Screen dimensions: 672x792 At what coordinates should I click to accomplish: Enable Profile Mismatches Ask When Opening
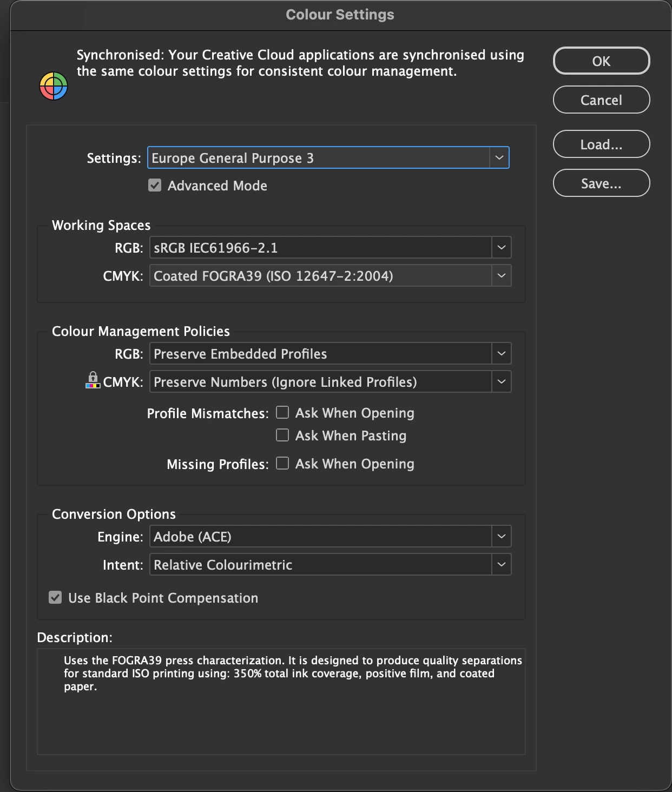(282, 413)
